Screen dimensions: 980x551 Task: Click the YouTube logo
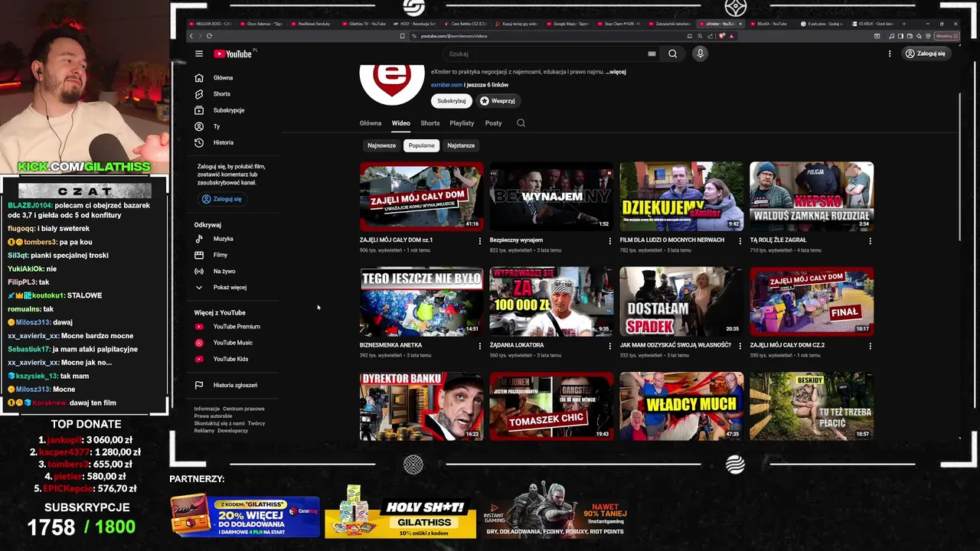[233, 54]
